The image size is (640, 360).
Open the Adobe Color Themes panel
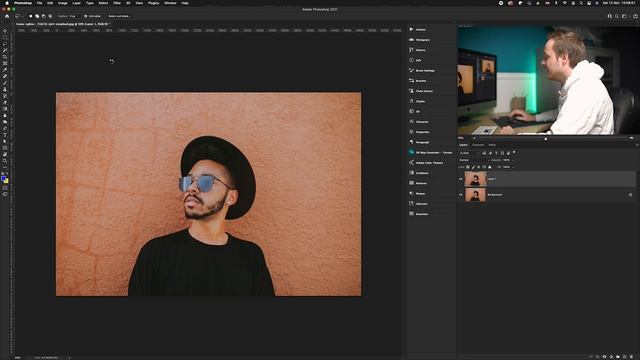tap(426, 162)
